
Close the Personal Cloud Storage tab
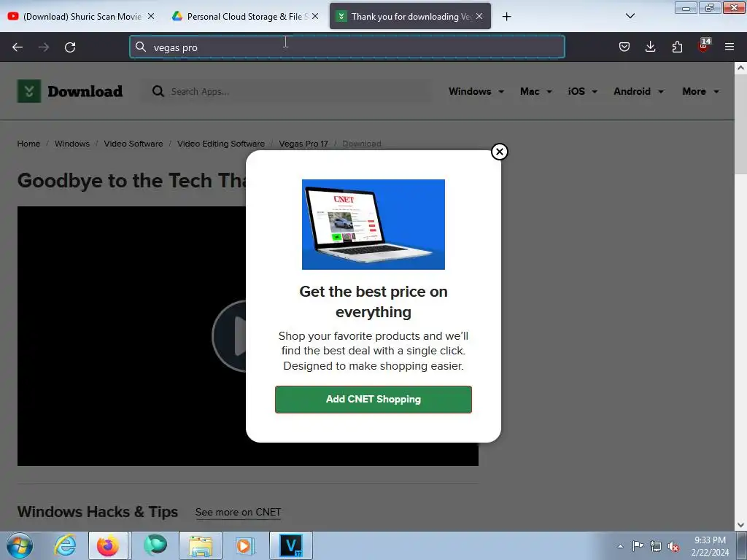pos(315,16)
